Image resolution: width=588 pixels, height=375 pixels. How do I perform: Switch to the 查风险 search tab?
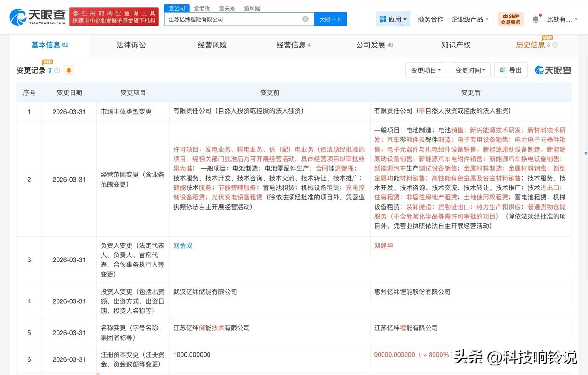tap(252, 8)
